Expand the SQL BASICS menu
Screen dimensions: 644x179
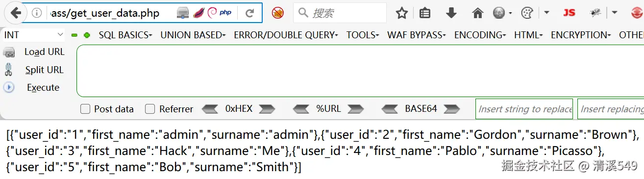[x=125, y=35]
